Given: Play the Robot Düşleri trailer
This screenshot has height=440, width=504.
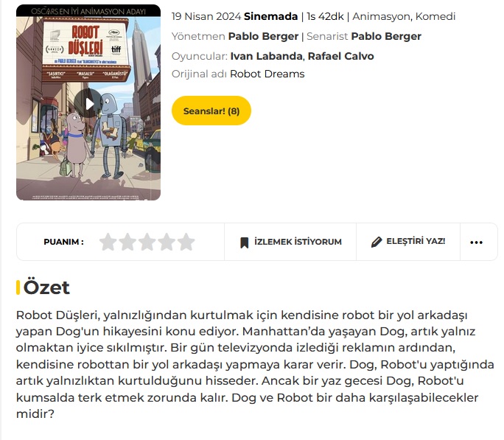Looking at the screenshot, I should point(88,103).
